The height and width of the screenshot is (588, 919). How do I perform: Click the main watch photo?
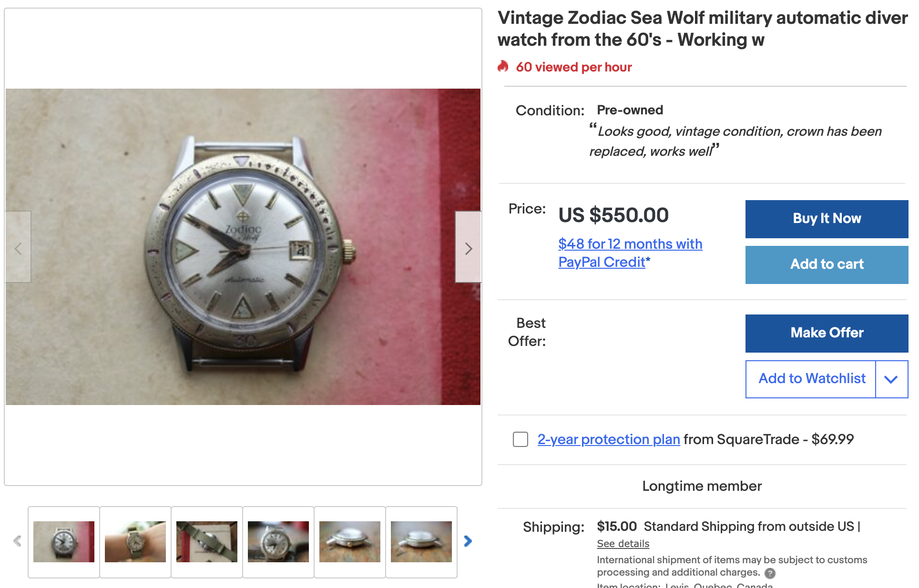pos(243,246)
